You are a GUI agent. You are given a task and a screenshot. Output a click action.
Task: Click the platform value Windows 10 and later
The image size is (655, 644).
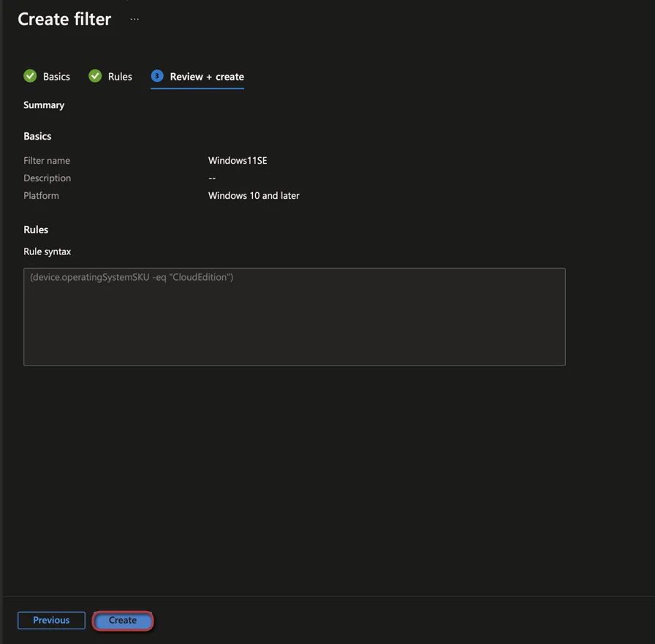click(254, 195)
